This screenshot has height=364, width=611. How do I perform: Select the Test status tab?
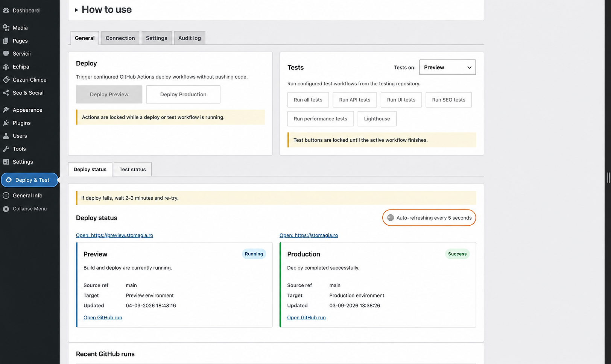(132, 169)
